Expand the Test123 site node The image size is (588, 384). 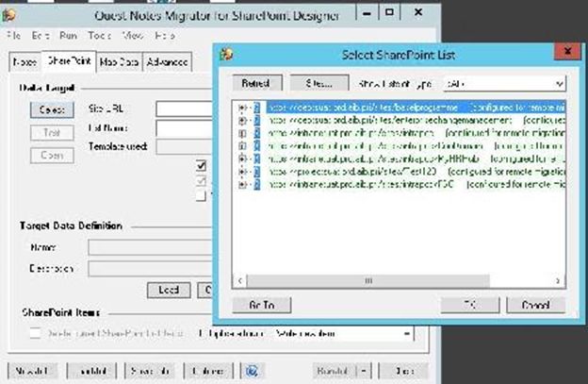242,172
